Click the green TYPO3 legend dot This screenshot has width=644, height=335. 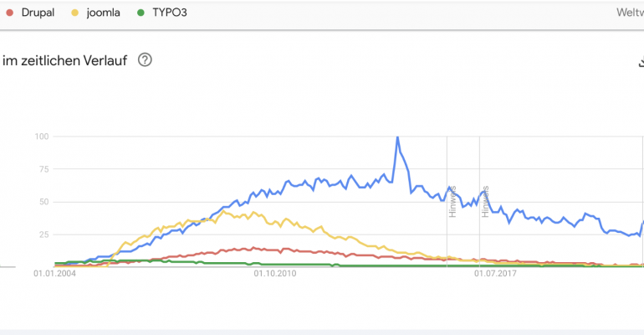pyautogui.click(x=141, y=13)
